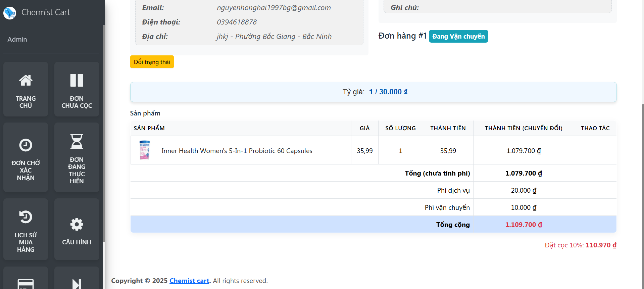
Task: Click the Đổi trạng thái button
Action: coord(152,62)
